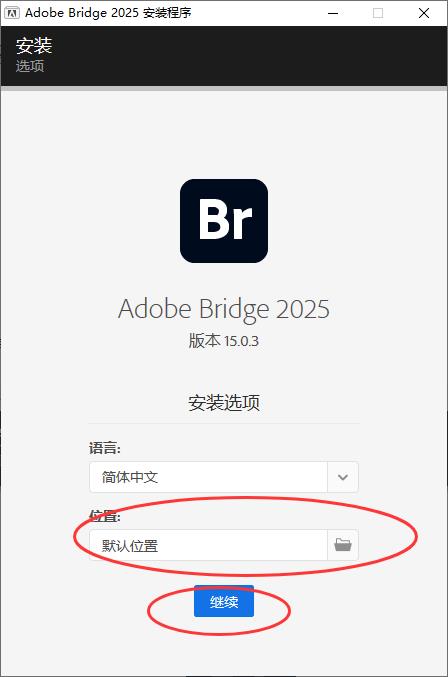This screenshot has width=448, height=677.
Task: Click the dark header banner area
Action: click(x=224, y=56)
